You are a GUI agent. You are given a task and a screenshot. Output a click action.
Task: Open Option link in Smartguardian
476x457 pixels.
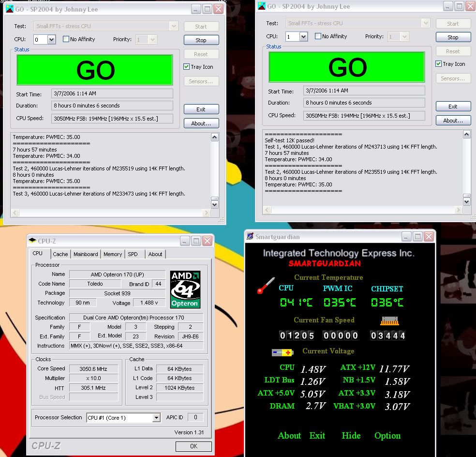(387, 435)
